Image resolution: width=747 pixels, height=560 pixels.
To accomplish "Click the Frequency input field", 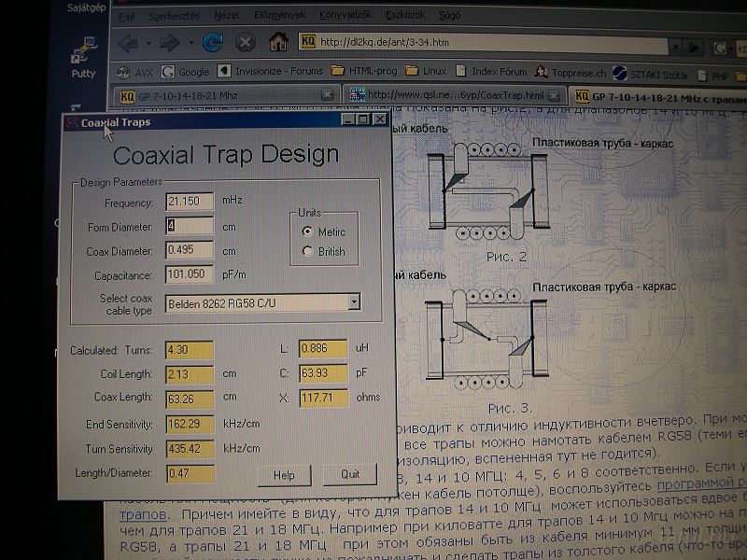I will [x=189, y=201].
